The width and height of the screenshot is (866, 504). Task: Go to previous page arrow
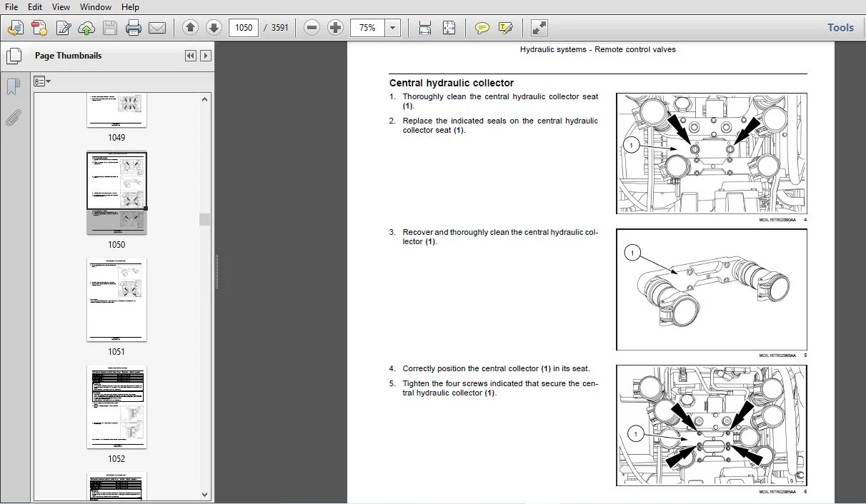pos(190,28)
